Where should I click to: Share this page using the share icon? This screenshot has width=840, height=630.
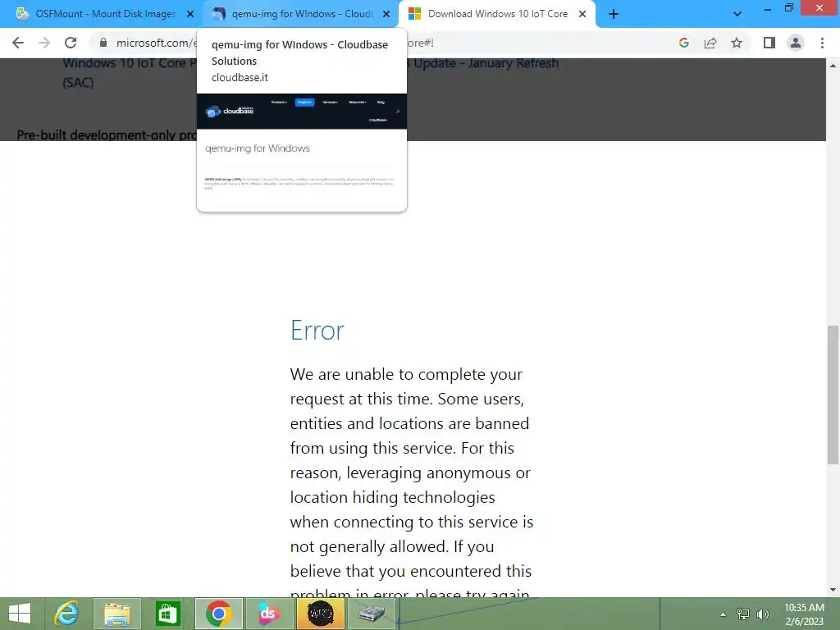[710, 43]
